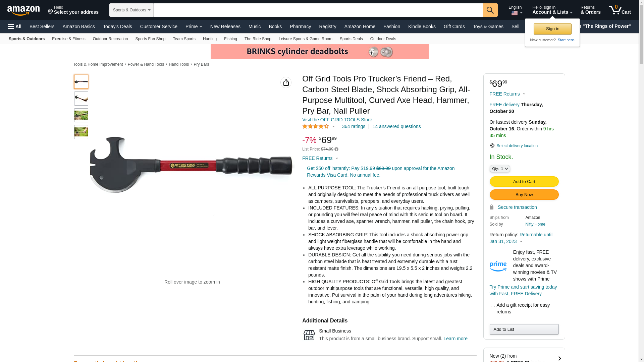
Task: Expand the English language selector
Action: coord(515,10)
